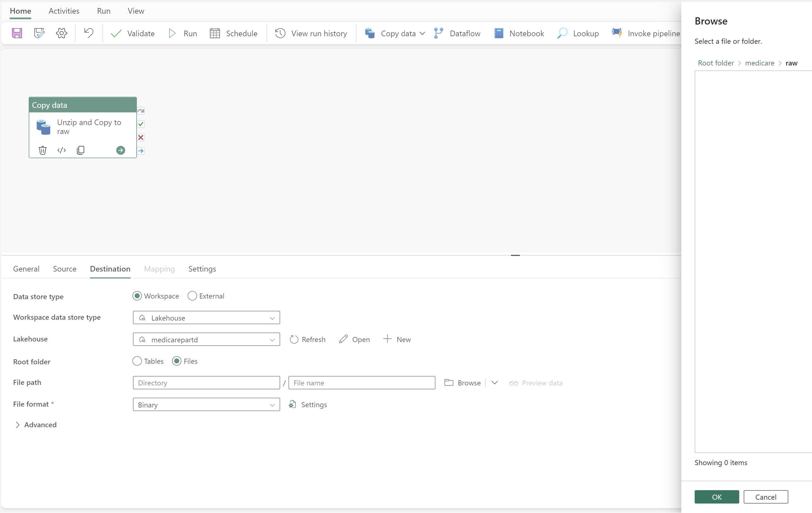Refresh the Lakehouse list

307,339
